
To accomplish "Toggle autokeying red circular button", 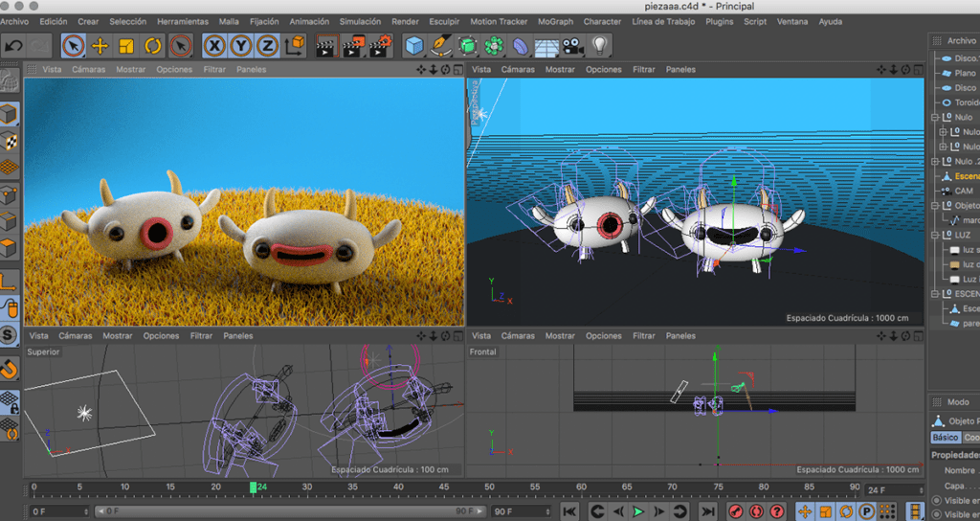I will (756, 511).
